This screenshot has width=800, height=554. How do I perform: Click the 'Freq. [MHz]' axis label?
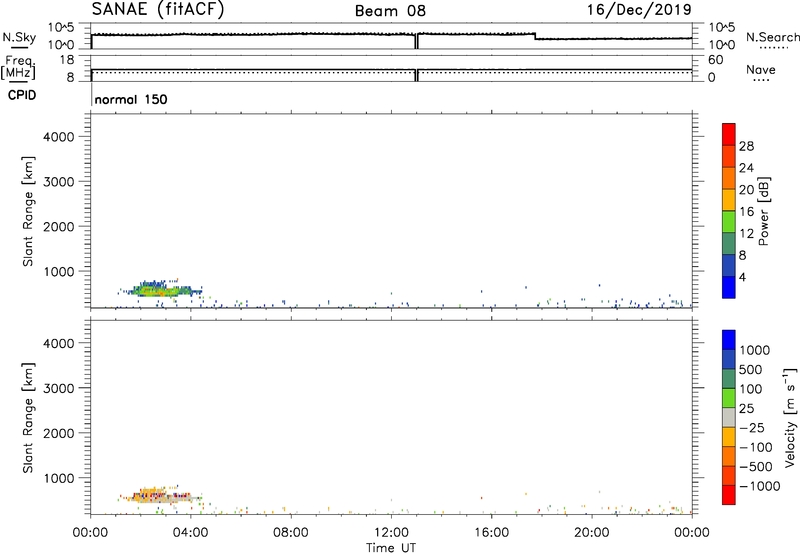pos(19,67)
